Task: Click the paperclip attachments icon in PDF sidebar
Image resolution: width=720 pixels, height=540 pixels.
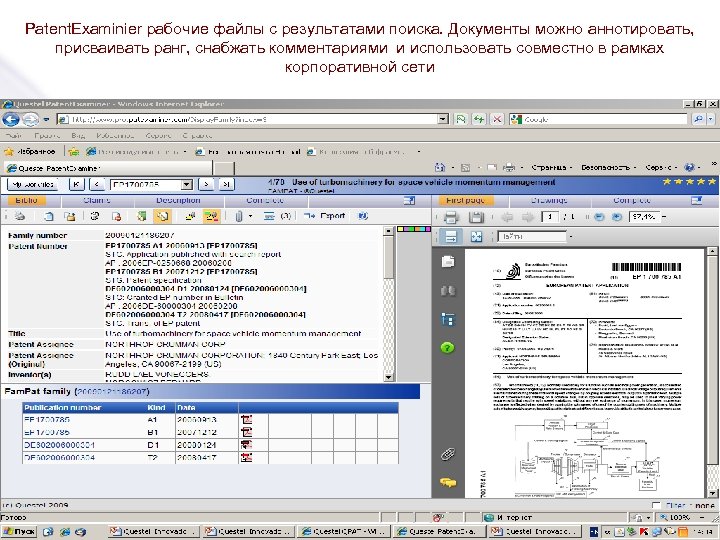Action: pos(448,454)
